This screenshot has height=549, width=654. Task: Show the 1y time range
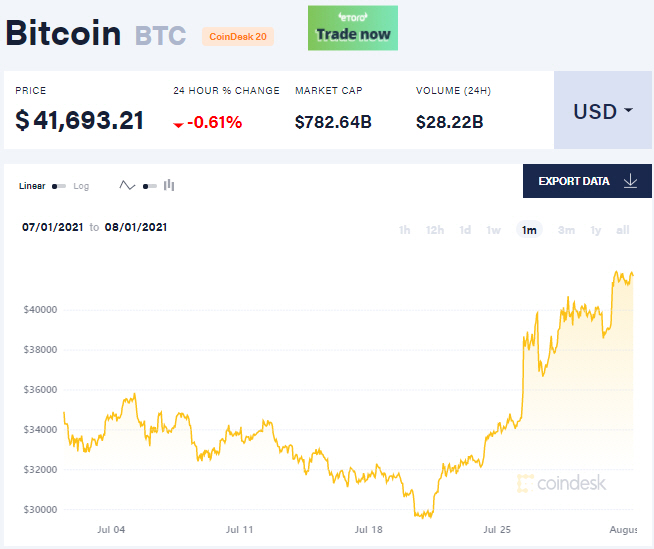click(x=596, y=230)
